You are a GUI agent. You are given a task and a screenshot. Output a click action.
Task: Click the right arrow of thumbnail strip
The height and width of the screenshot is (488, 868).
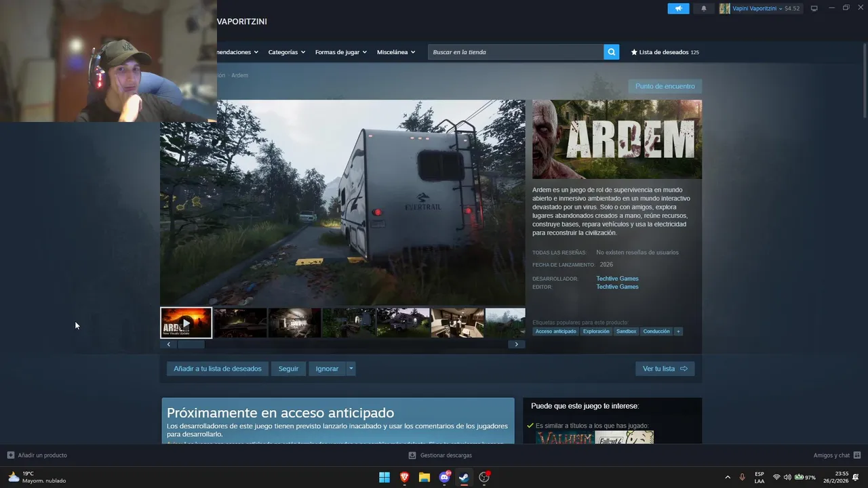516,344
